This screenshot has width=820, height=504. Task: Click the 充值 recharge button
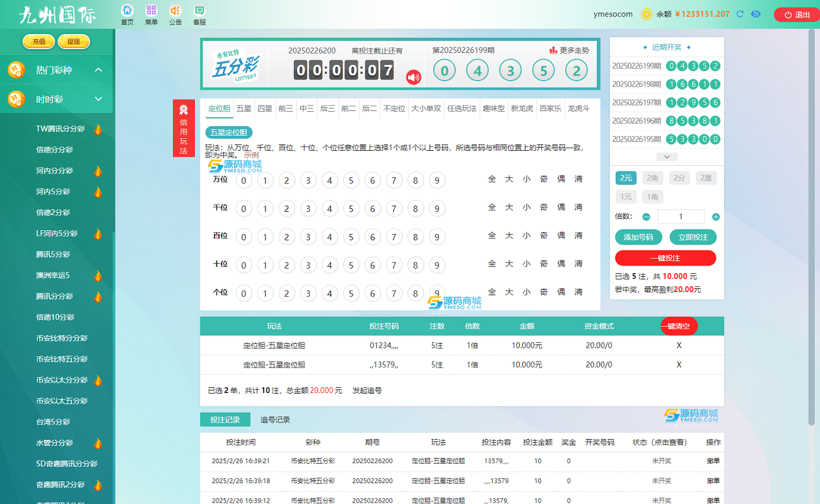coord(39,42)
